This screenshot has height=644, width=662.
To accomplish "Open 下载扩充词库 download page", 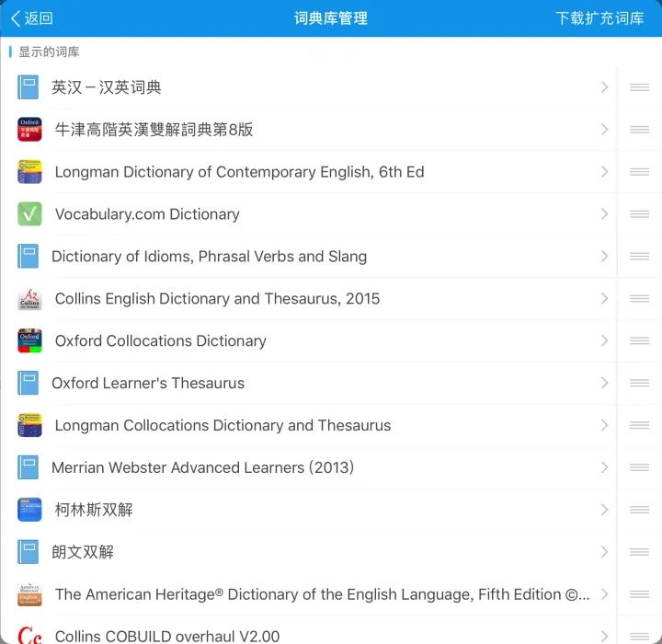I will 599,18.
